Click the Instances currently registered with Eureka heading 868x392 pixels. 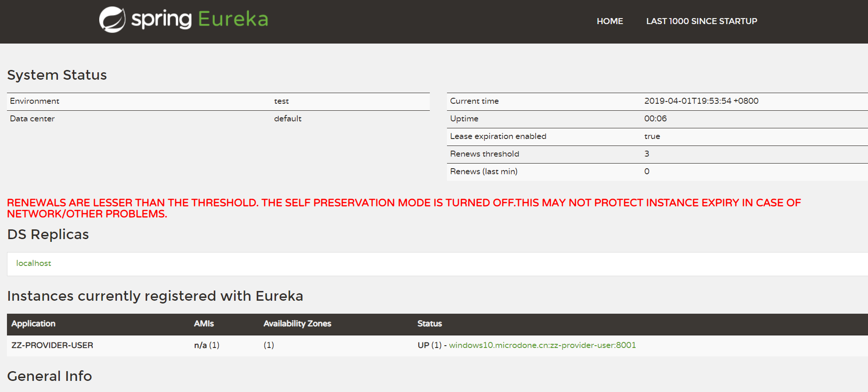point(155,296)
